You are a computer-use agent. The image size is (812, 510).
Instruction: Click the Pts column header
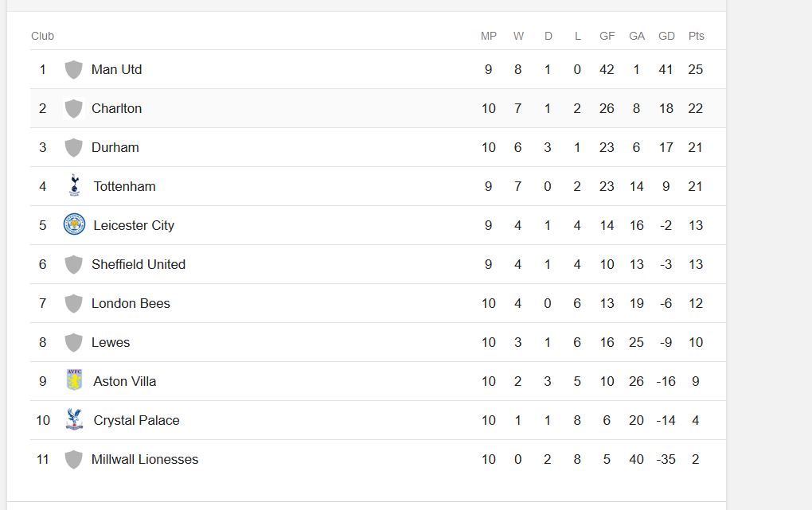coord(696,36)
